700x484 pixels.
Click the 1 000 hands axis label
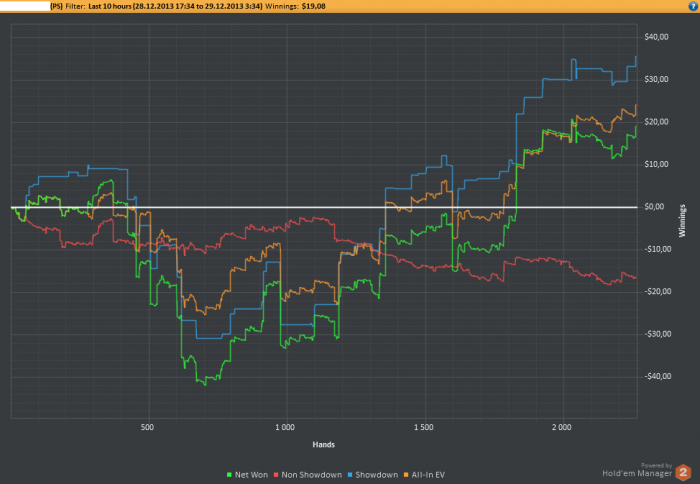[x=285, y=427]
